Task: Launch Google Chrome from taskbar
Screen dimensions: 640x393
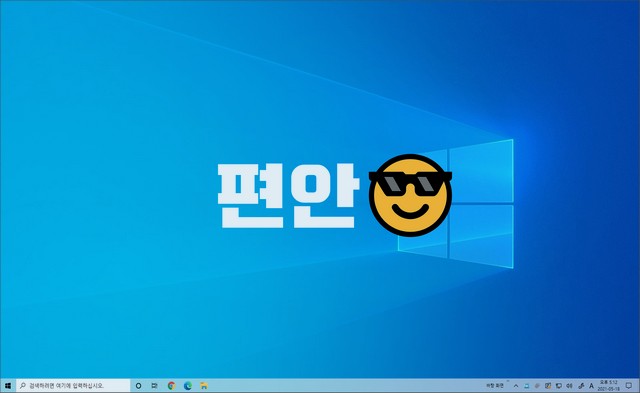Action: point(171,386)
